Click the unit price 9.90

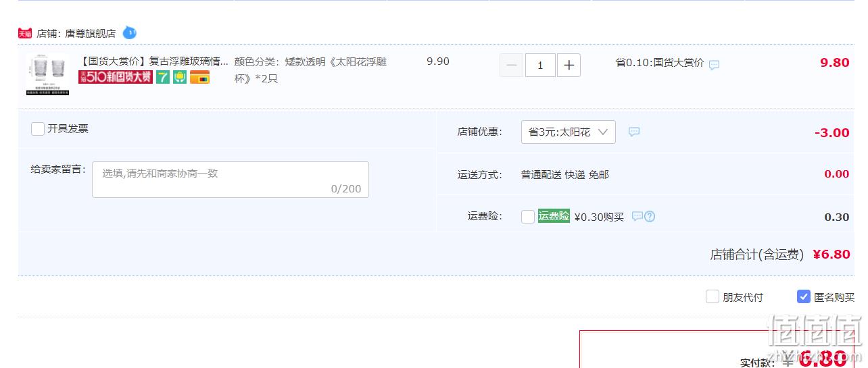tap(438, 61)
